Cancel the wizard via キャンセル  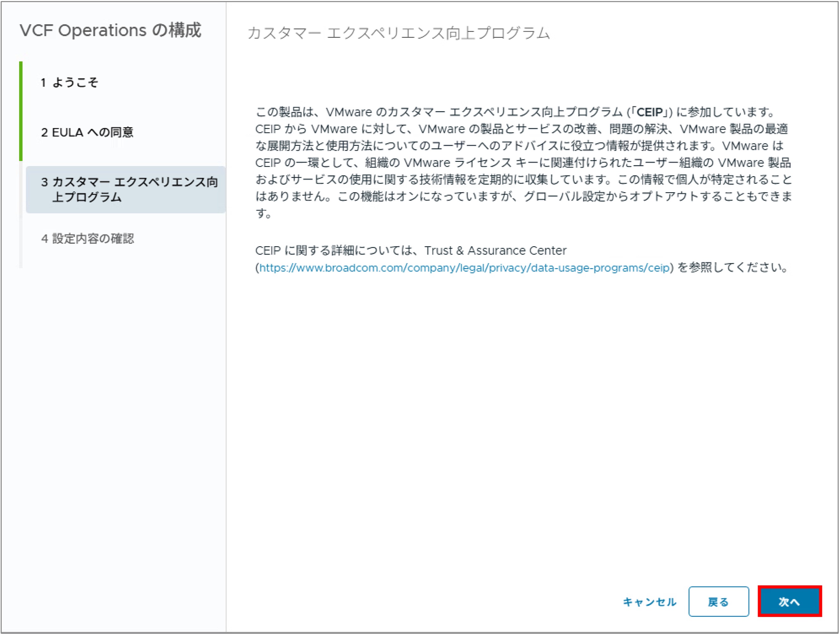649,602
